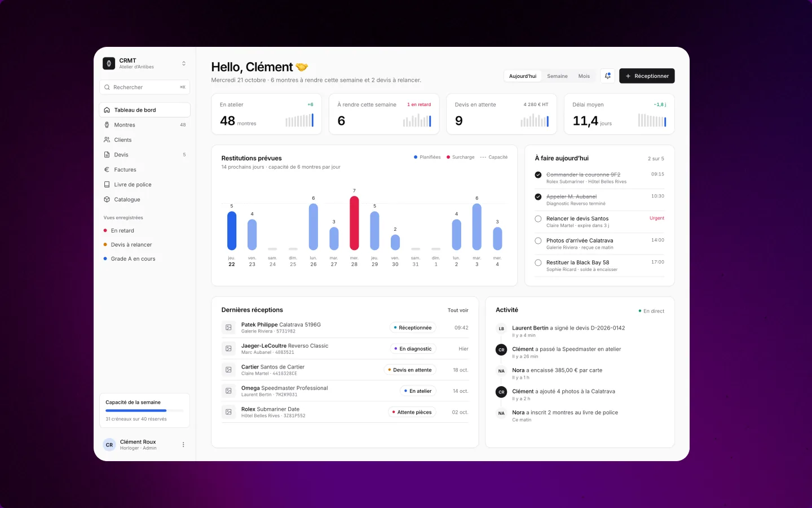The width and height of the screenshot is (812, 508).
Task: Open the Clément Roux options menu
Action: 183,445
